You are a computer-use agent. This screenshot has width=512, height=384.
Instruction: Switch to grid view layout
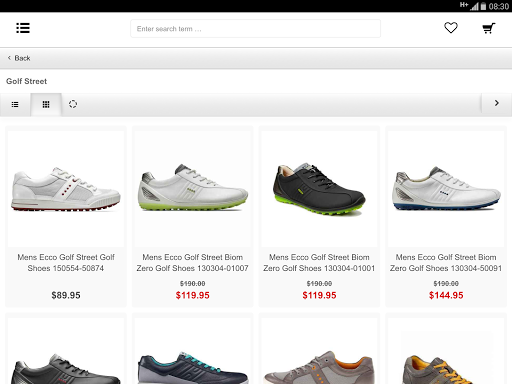[x=46, y=105]
